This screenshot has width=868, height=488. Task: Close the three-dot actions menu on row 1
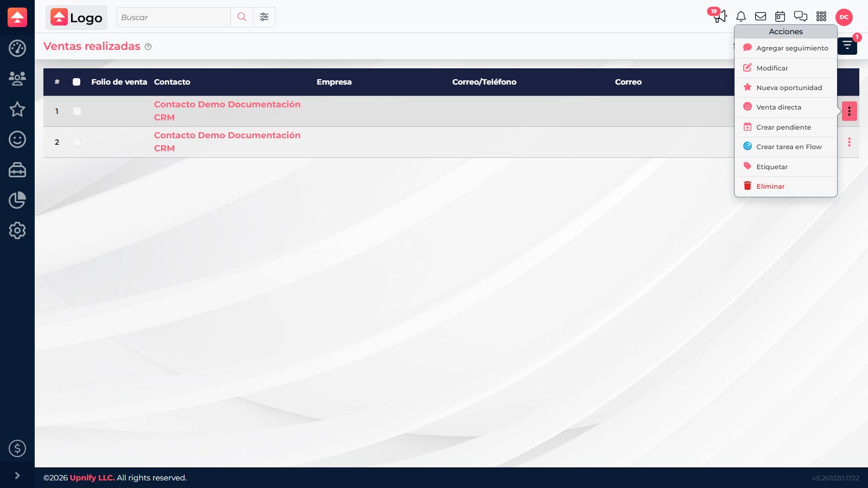click(850, 111)
